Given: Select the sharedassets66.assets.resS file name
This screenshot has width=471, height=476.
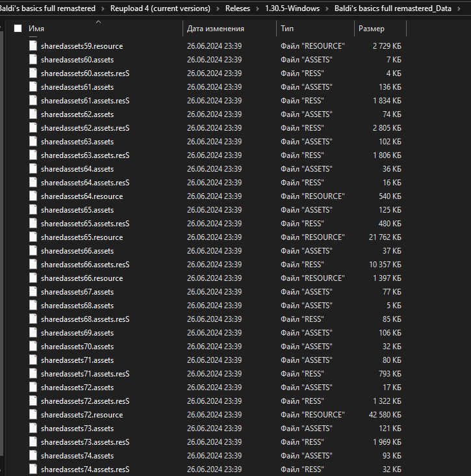Looking at the screenshot, I should (x=85, y=265).
